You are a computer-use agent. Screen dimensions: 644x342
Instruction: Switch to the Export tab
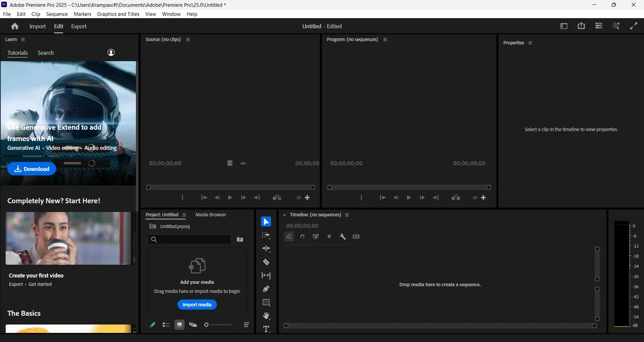point(79,26)
